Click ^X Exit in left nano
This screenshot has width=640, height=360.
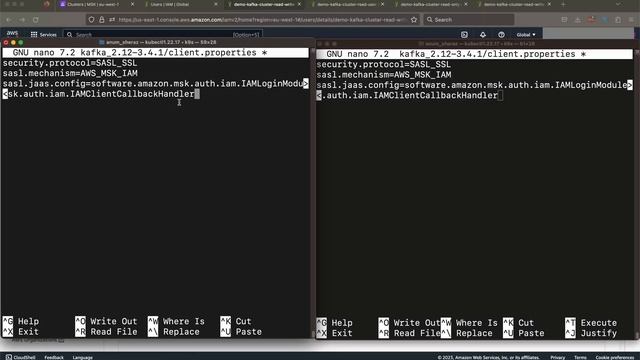[x=21, y=332]
